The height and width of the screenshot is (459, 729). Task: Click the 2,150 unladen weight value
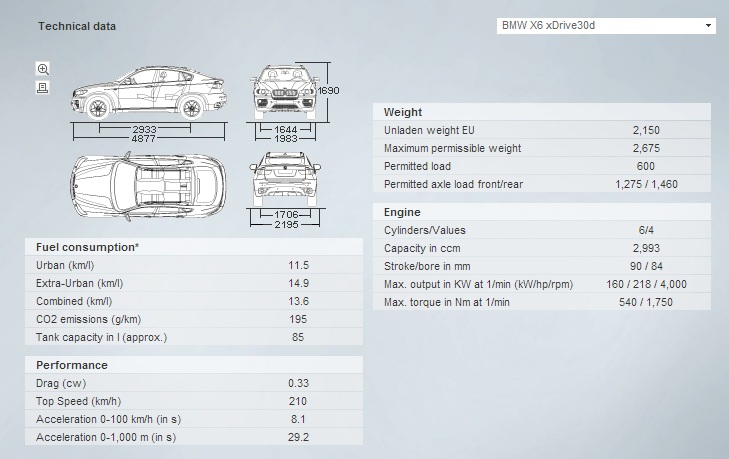click(646, 130)
